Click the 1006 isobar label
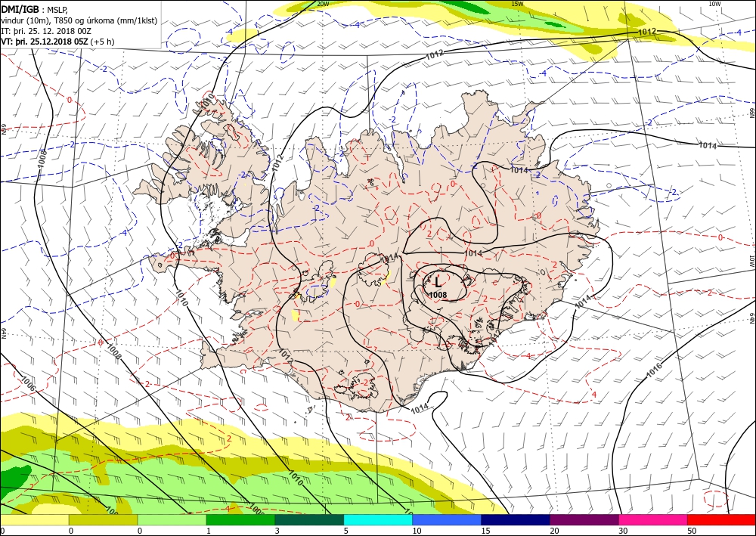Viewport: 756px width, 536px height. click(28, 384)
